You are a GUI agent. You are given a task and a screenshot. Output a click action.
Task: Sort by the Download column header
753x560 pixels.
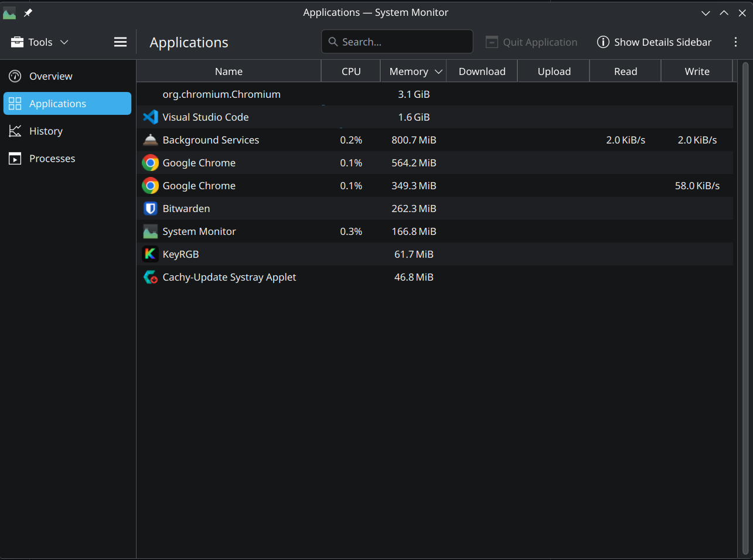pos(482,71)
